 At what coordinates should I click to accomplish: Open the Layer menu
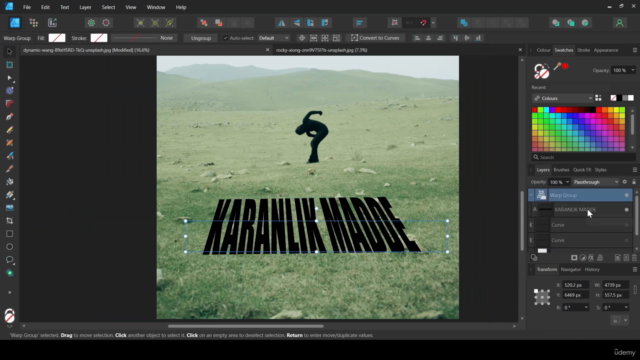tap(85, 7)
